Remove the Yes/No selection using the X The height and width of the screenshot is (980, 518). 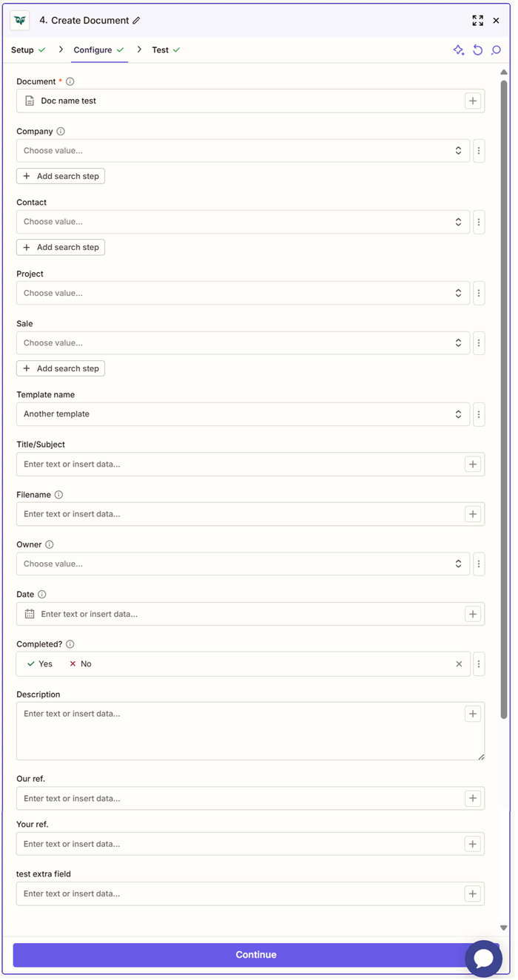(x=459, y=663)
